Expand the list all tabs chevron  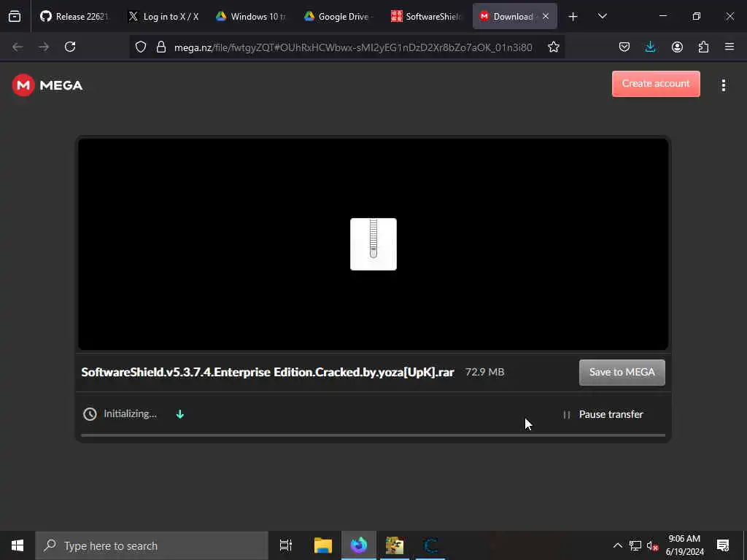coord(602,16)
